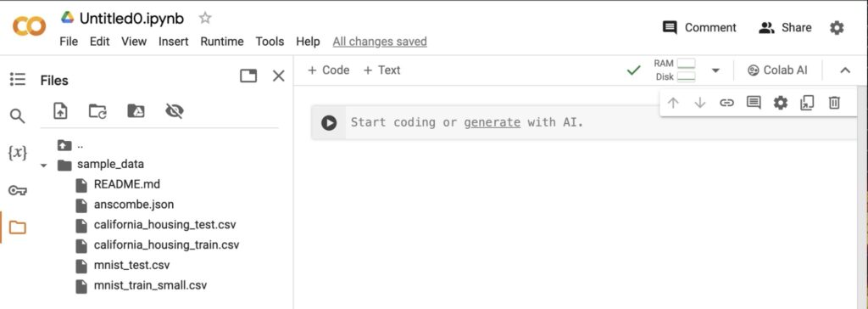Refresh the Files folder view

point(98,111)
